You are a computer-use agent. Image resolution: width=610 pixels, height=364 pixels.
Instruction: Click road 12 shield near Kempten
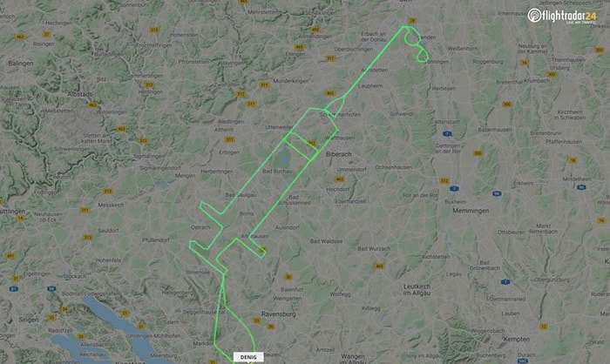coord(544,327)
